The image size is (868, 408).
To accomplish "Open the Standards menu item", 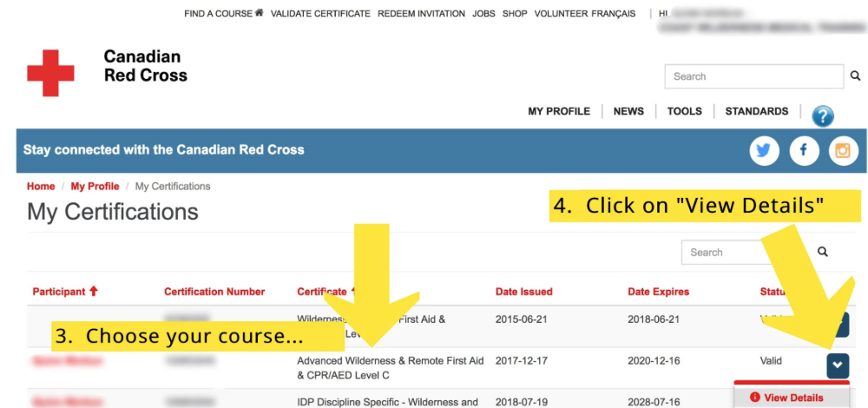I will [756, 111].
